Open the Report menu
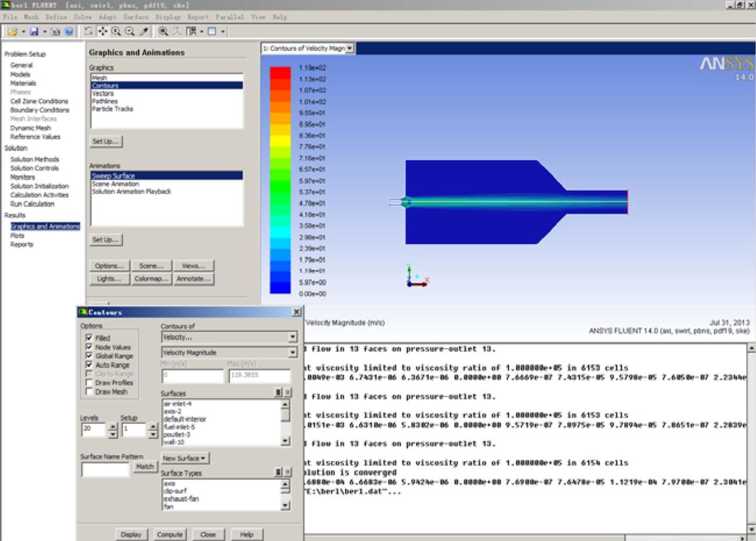 198,17
